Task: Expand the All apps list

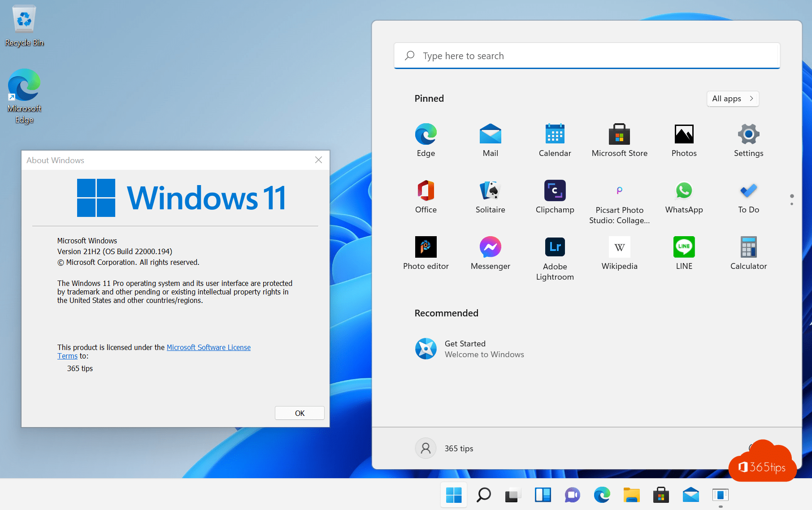Action: click(x=732, y=99)
